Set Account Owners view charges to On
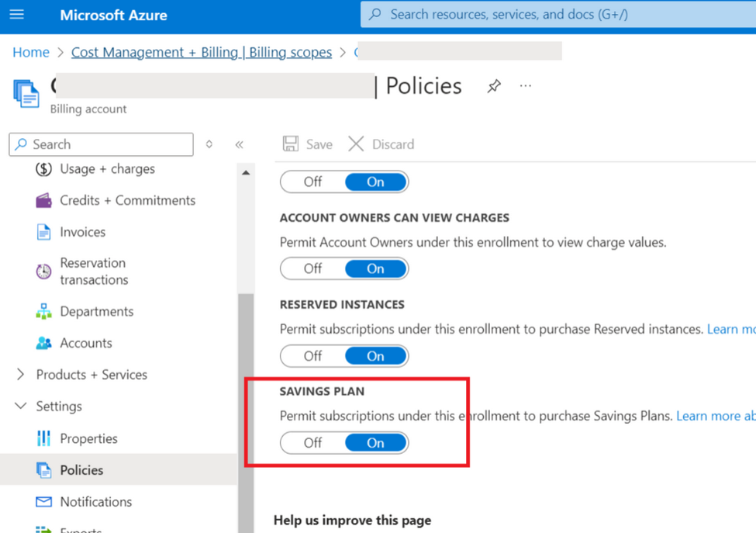Screen dimensions: 756x533 tap(375, 268)
